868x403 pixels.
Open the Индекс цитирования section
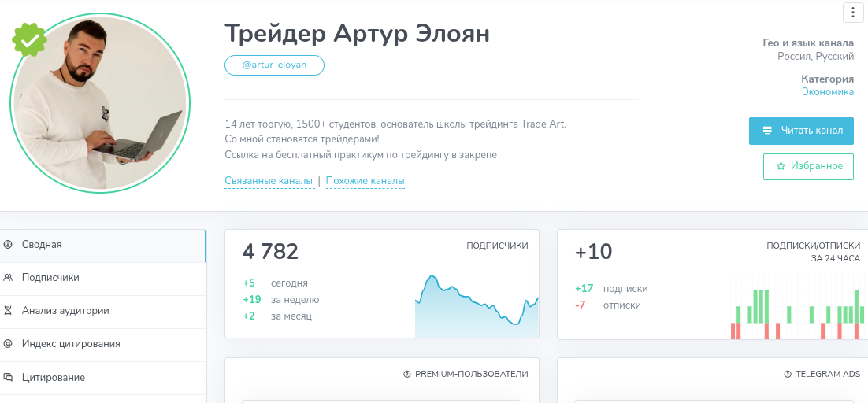coord(71,344)
